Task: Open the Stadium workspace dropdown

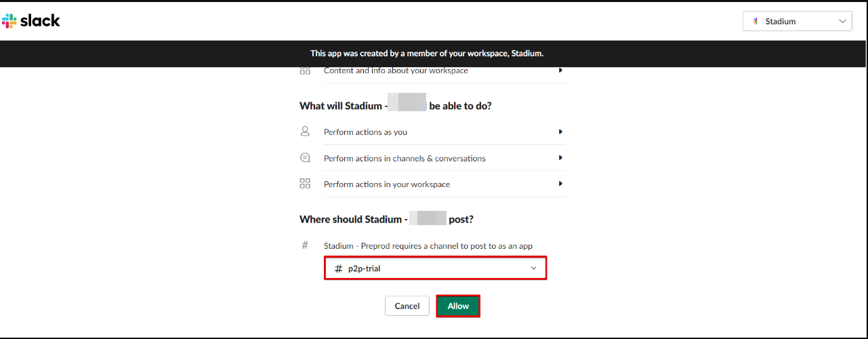Action: tap(798, 21)
